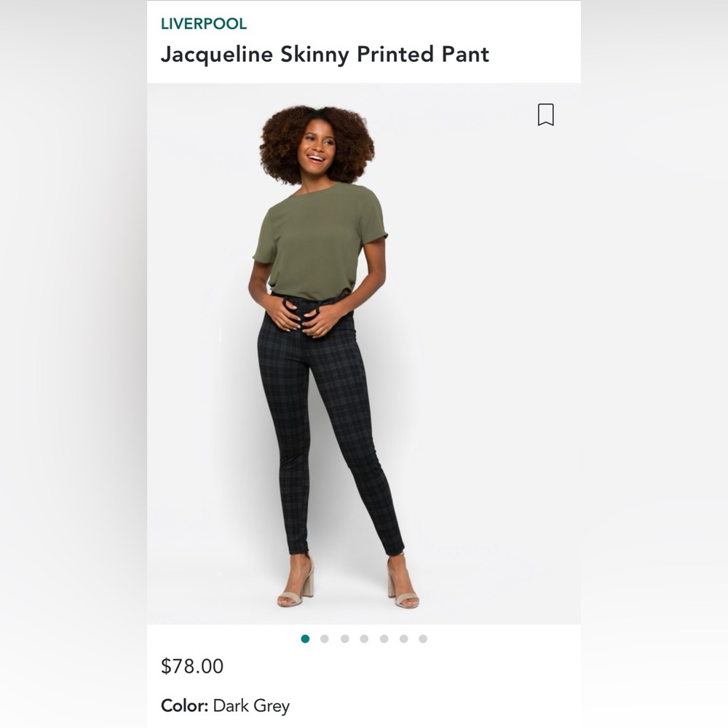728x728 pixels.
Task: Jump to the second carousel image dot
Action: [x=325, y=638]
